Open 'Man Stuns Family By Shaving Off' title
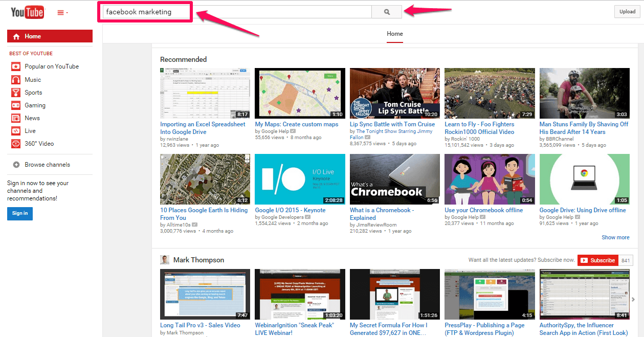 [x=584, y=128]
